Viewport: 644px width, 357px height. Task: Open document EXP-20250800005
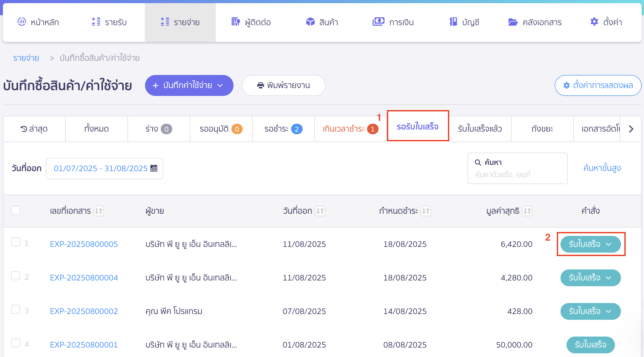[84, 244]
